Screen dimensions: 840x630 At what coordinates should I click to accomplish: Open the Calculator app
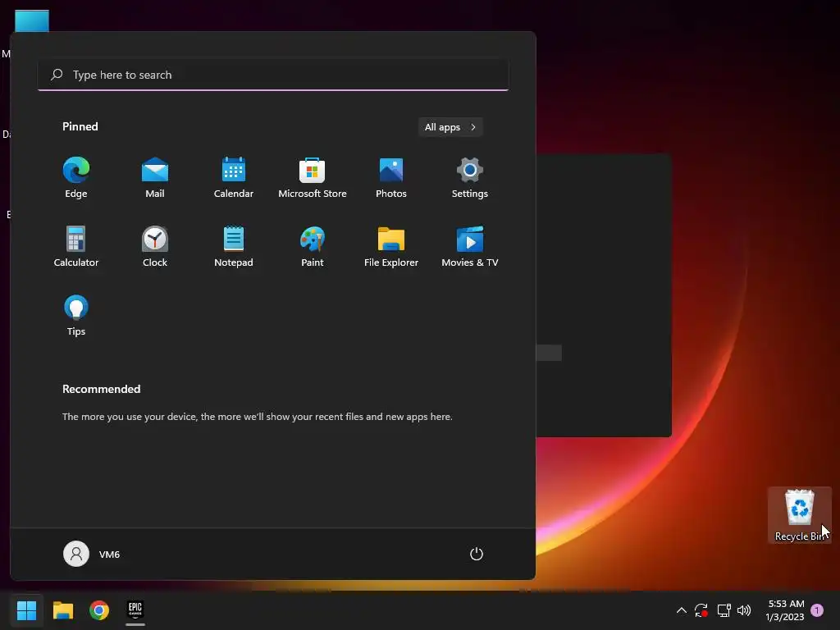(76, 246)
